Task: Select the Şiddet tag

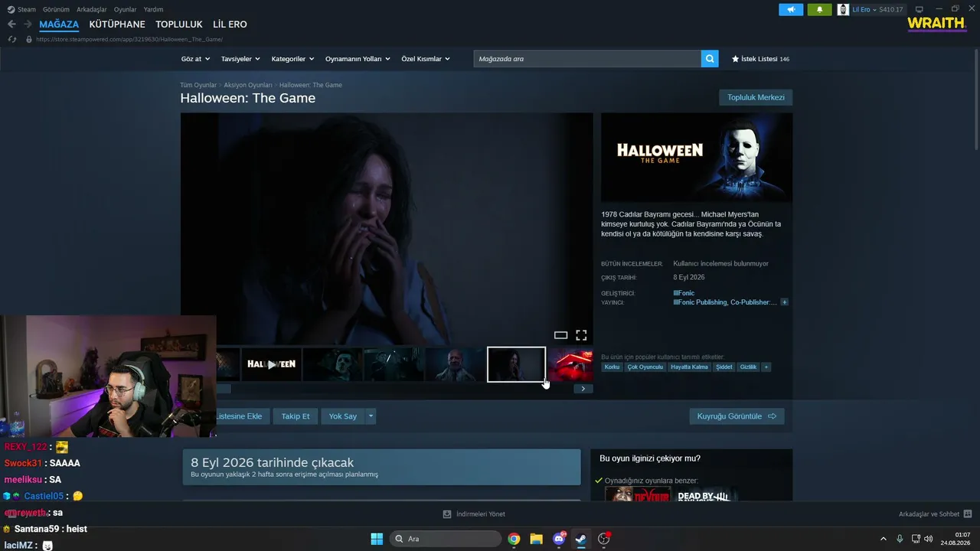Action: 724,367
